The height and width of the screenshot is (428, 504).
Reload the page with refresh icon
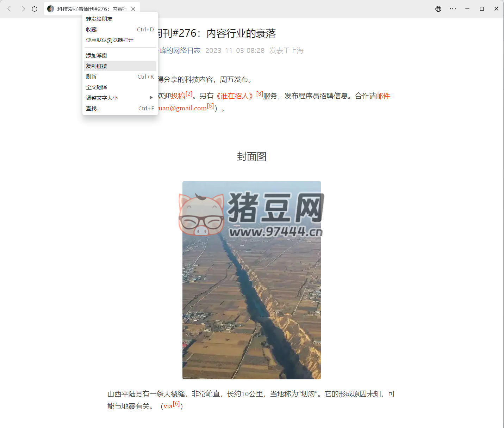click(35, 9)
